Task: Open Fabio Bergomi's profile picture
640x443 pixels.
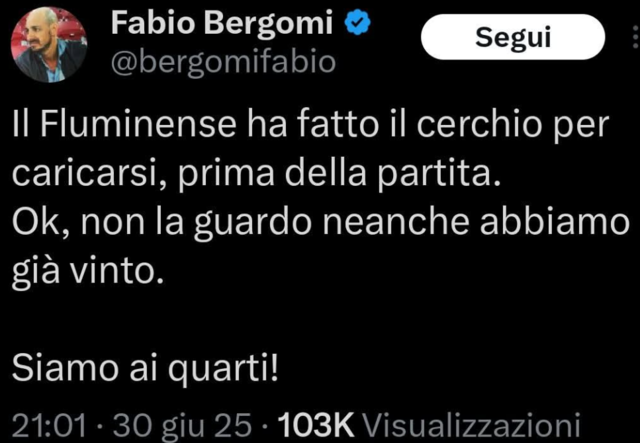Action: point(49,45)
